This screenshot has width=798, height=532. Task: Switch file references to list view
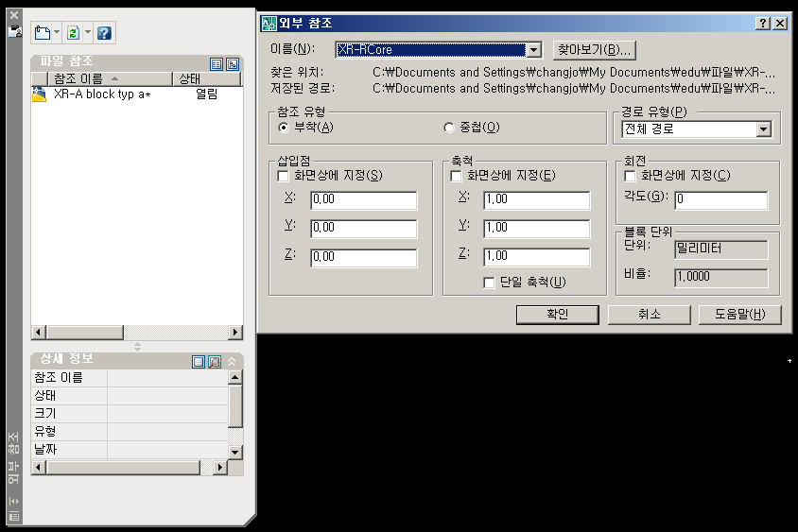(217, 63)
